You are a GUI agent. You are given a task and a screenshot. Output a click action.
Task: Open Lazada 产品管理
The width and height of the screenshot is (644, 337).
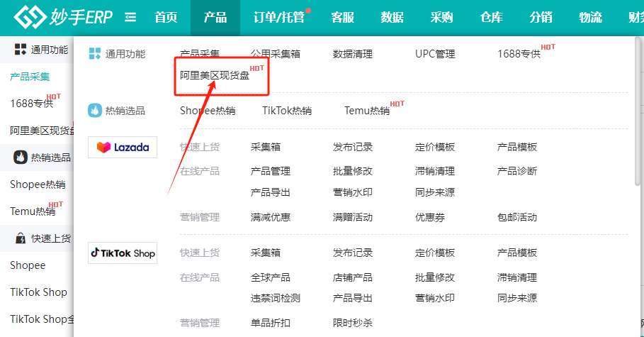point(271,171)
